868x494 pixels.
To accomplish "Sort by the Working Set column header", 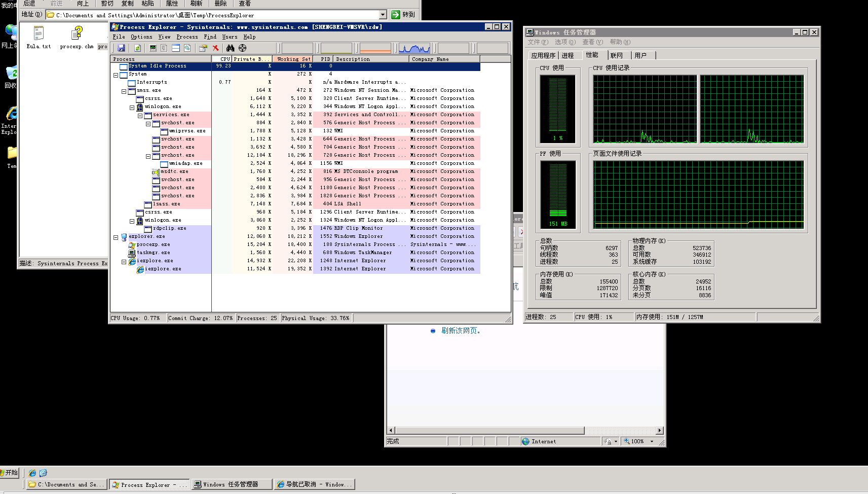I will click(293, 59).
